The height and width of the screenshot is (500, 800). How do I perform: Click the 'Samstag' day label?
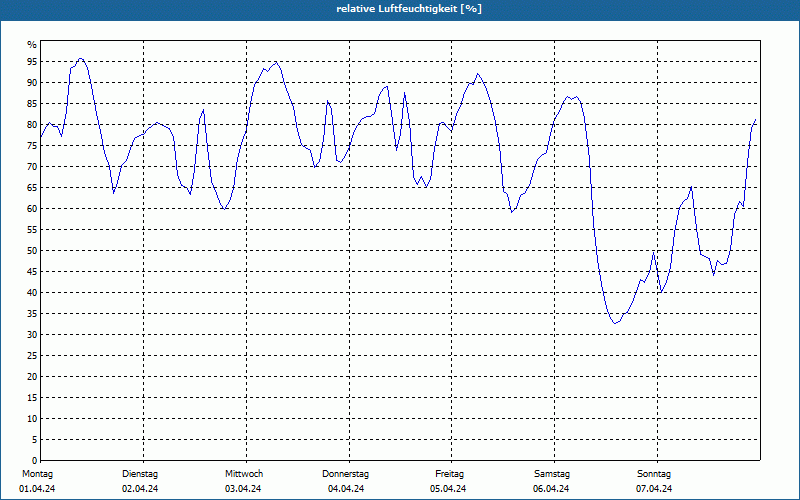click(552, 474)
